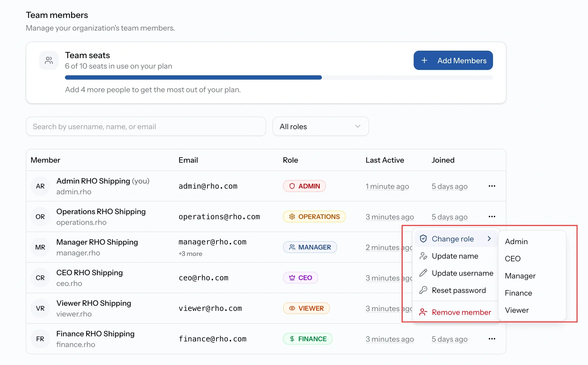This screenshot has width=588, height=365.
Task: Click the Email column header
Action: [188, 160]
